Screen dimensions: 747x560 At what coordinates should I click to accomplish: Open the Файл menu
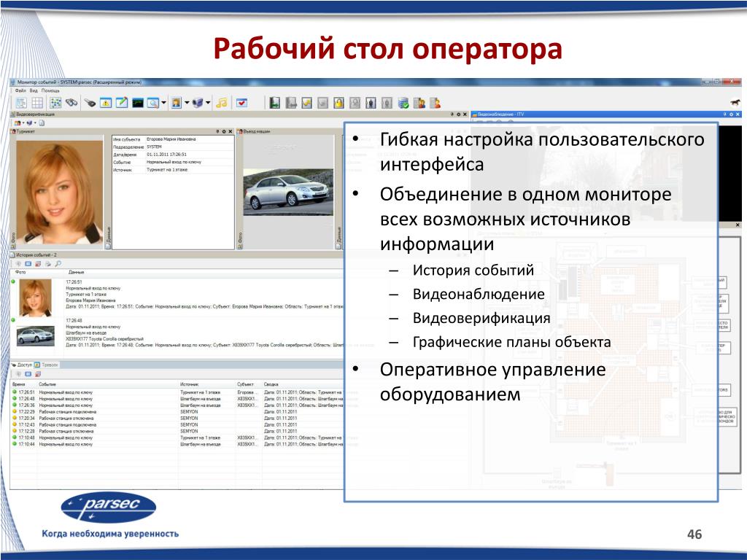(20, 90)
